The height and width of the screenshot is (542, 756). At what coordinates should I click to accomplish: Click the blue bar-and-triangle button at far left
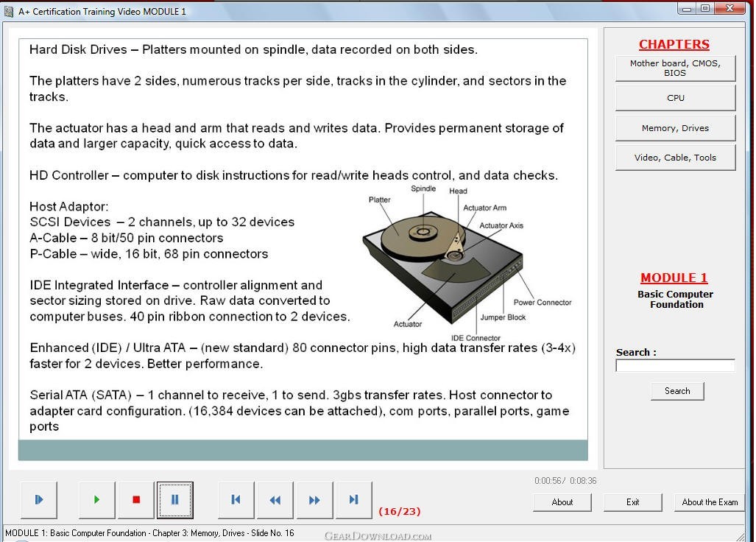click(x=39, y=500)
